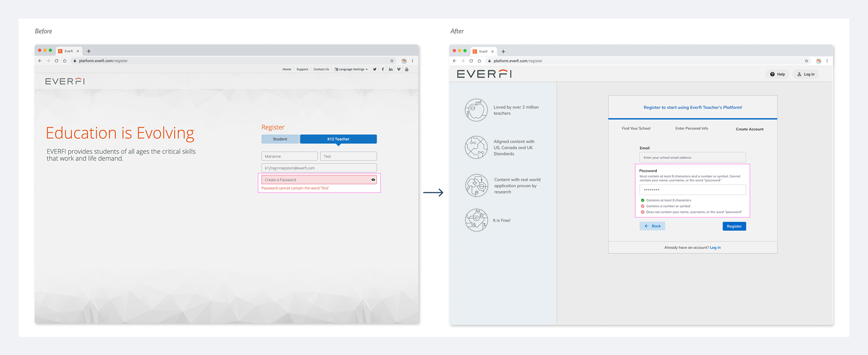This screenshot has height=355, width=868.
Task: Open a new tab in the Before window
Action: click(89, 51)
